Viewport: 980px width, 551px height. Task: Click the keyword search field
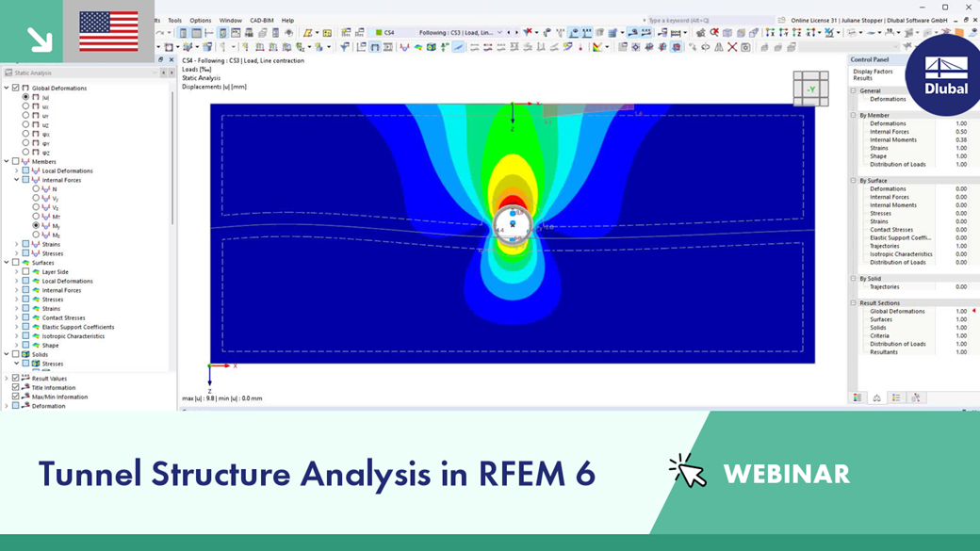710,20
